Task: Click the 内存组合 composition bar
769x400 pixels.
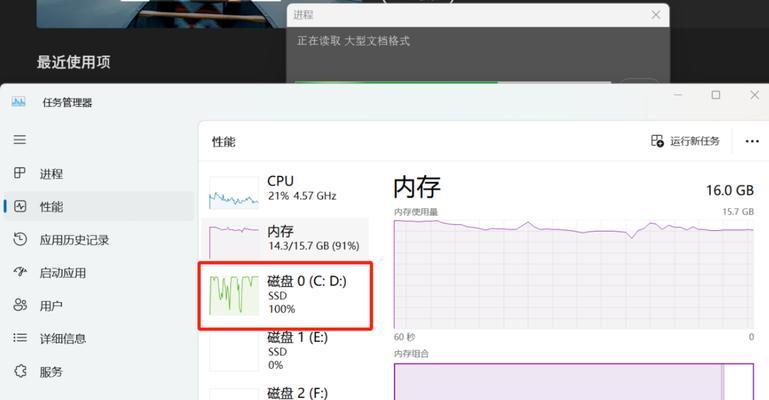Action: point(574,381)
